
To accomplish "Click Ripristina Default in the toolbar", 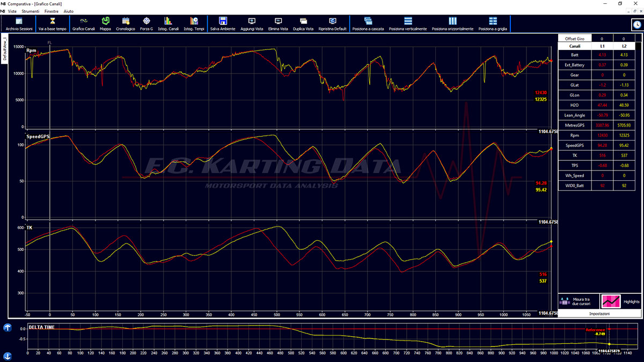I will pyautogui.click(x=332, y=23).
